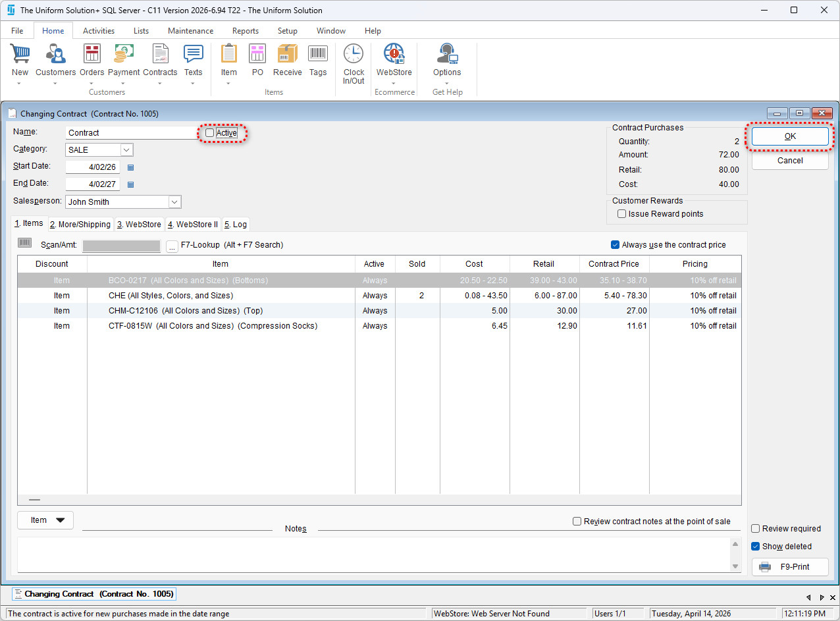
Task: Open the Payment ribbon icon
Action: [x=124, y=55]
